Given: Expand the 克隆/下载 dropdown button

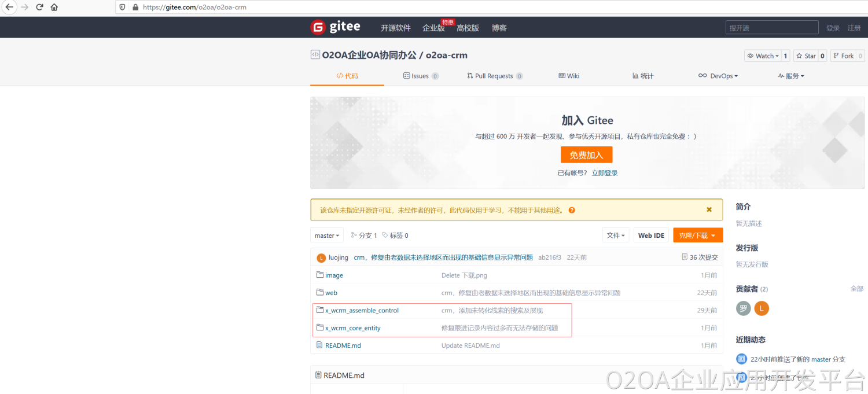Looking at the screenshot, I should [697, 235].
